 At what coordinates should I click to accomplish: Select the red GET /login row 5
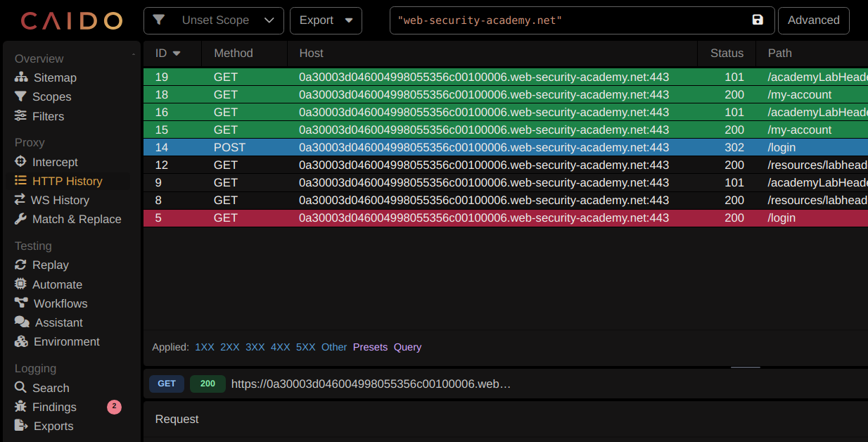pos(506,218)
